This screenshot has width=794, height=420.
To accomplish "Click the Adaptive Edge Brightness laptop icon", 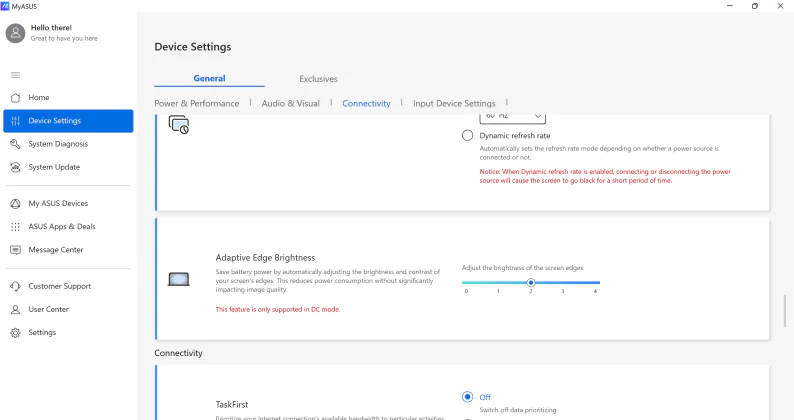I will 179,279.
